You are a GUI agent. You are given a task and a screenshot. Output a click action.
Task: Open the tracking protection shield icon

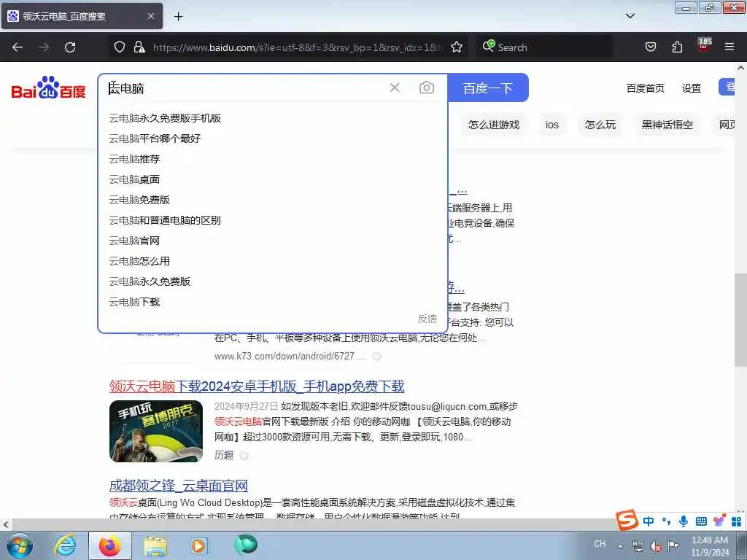(120, 47)
